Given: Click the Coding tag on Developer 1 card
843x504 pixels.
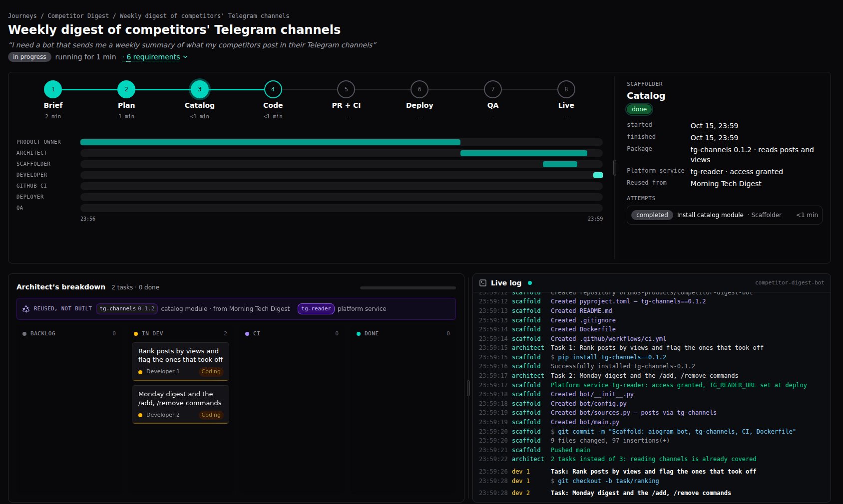Looking at the screenshot, I should (211, 372).
